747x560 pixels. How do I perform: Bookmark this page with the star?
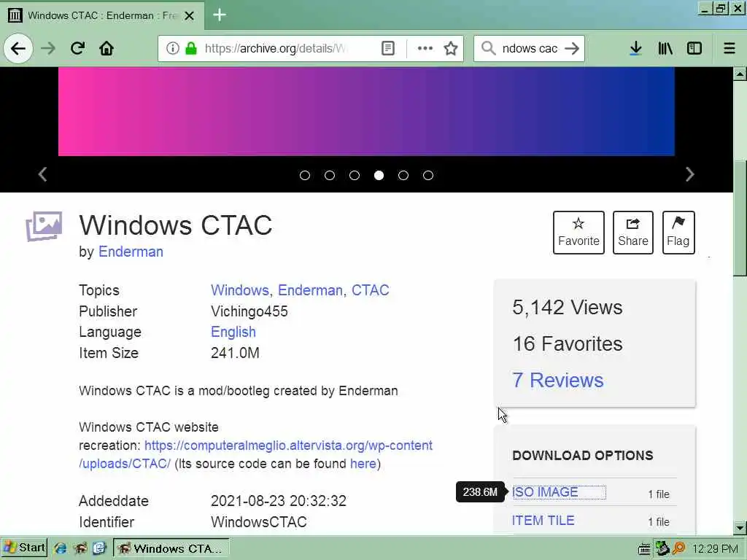pyautogui.click(x=450, y=48)
